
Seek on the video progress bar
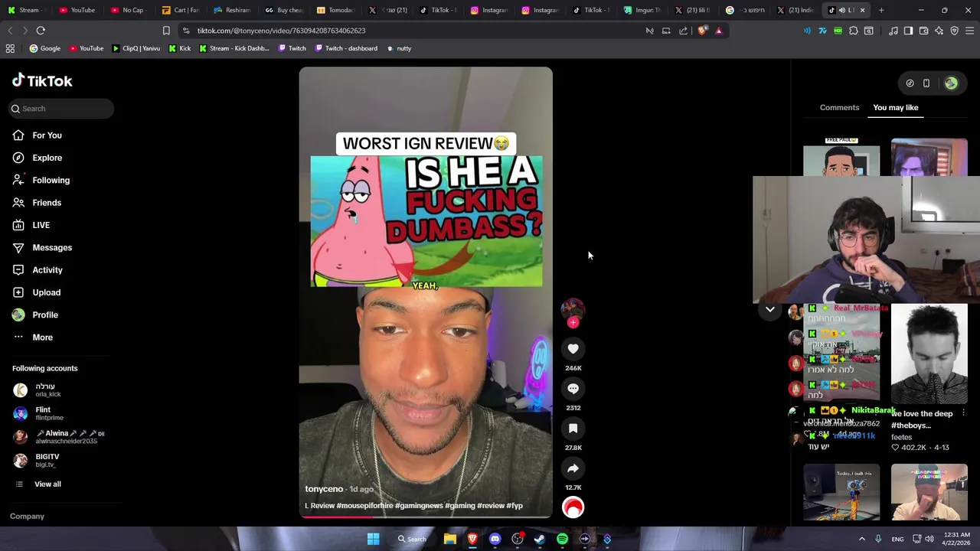[426, 517]
